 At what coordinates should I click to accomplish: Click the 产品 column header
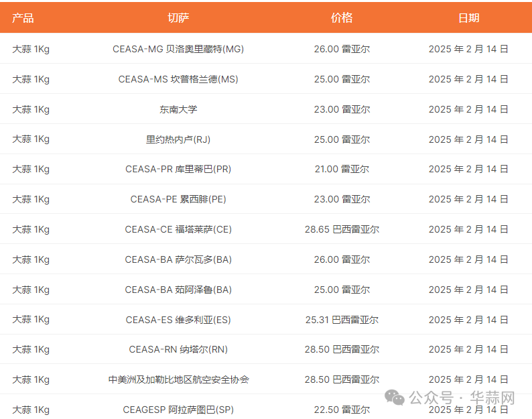click(x=23, y=18)
